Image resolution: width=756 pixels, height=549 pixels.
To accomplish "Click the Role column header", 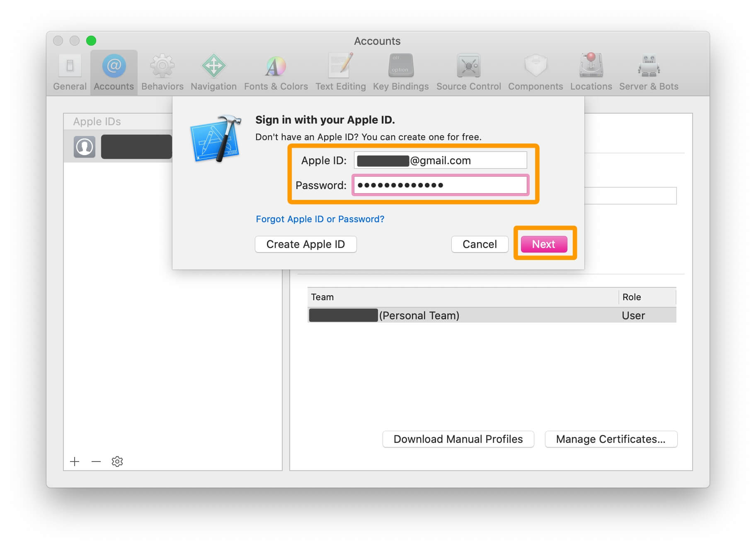I will [647, 297].
